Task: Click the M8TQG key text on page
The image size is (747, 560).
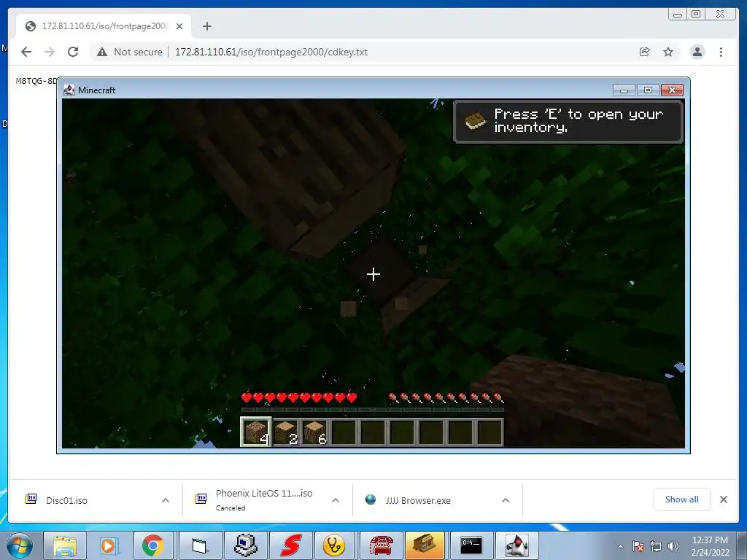Action: pos(36,81)
